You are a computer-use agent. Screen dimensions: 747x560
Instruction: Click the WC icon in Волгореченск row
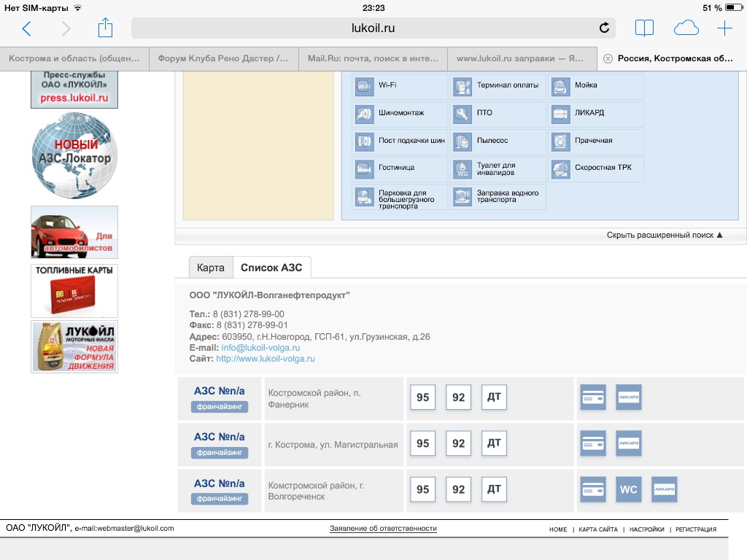pos(629,489)
